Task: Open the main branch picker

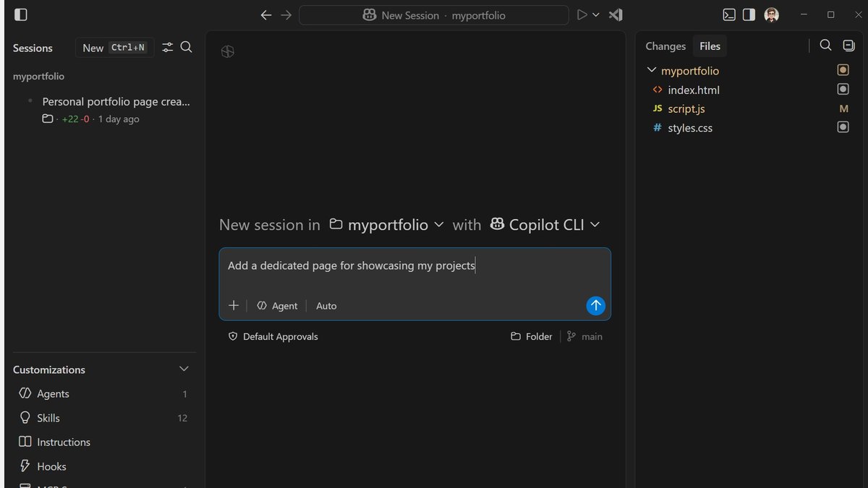Action: tap(584, 336)
